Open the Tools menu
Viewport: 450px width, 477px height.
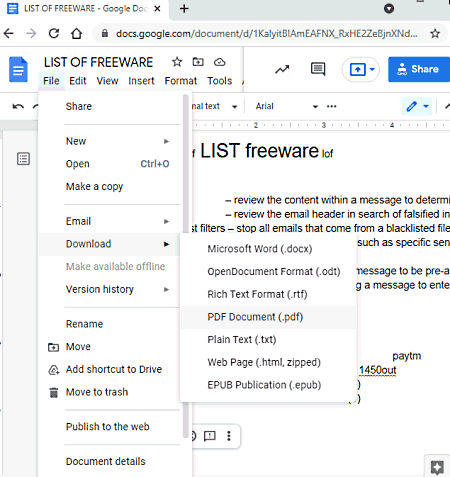220,81
